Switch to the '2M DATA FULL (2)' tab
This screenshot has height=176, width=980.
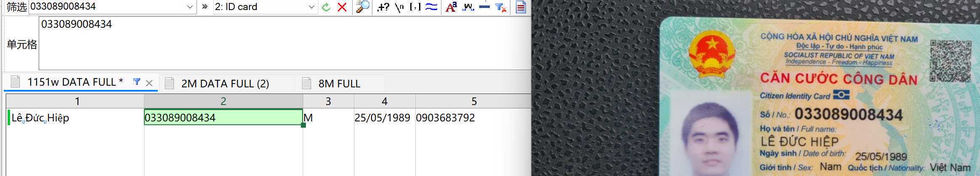[225, 84]
